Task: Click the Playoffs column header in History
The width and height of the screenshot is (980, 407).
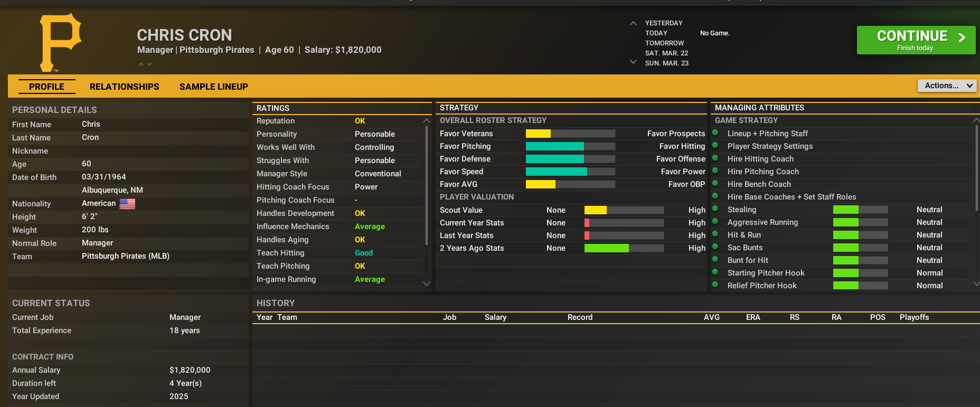Action: (914, 317)
